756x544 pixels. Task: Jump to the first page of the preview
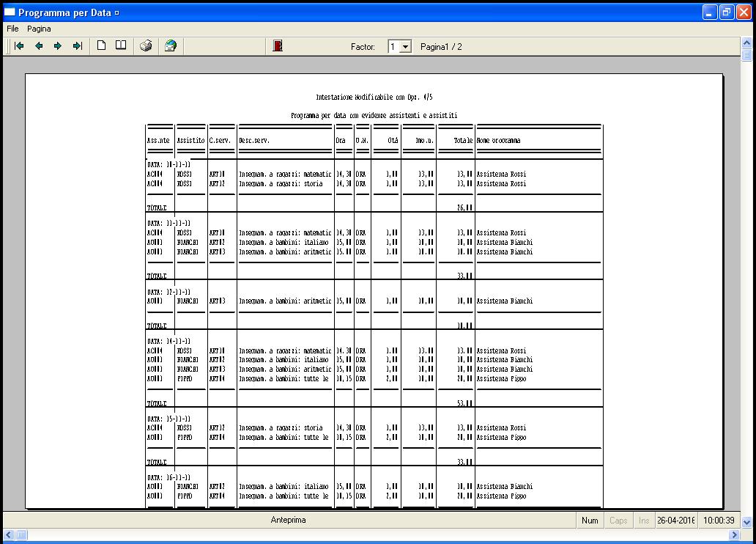click(x=19, y=46)
